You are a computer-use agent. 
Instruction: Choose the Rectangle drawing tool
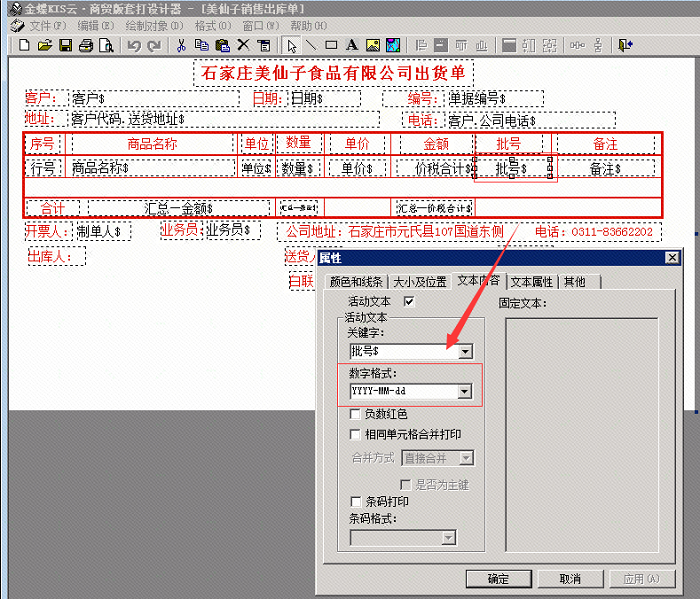click(331, 45)
